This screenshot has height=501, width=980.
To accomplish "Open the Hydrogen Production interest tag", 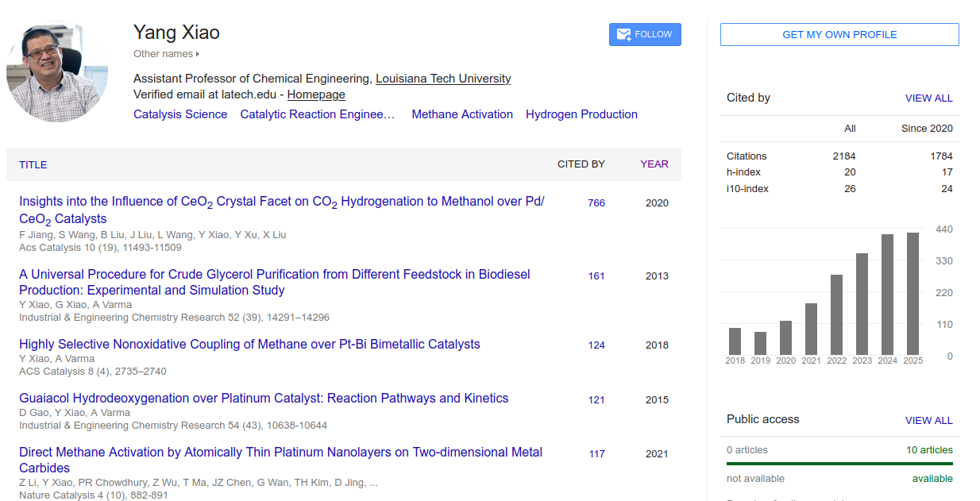I will click(x=581, y=114).
